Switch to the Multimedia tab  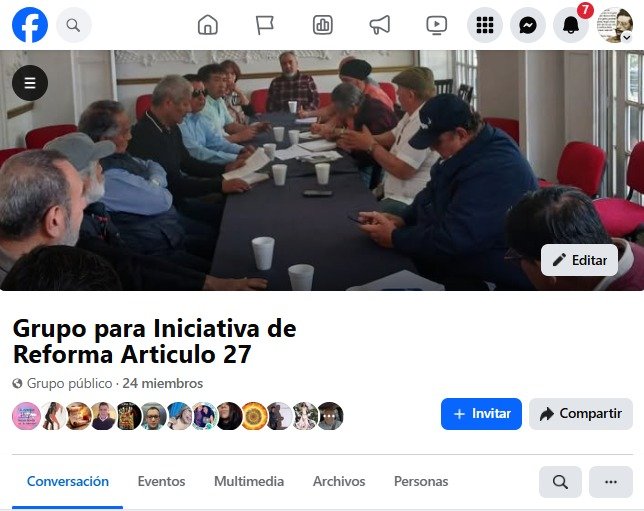[x=249, y=481]
